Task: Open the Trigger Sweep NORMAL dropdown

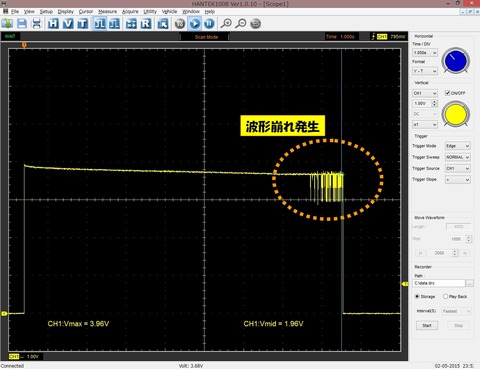Action: pos(458,157)
